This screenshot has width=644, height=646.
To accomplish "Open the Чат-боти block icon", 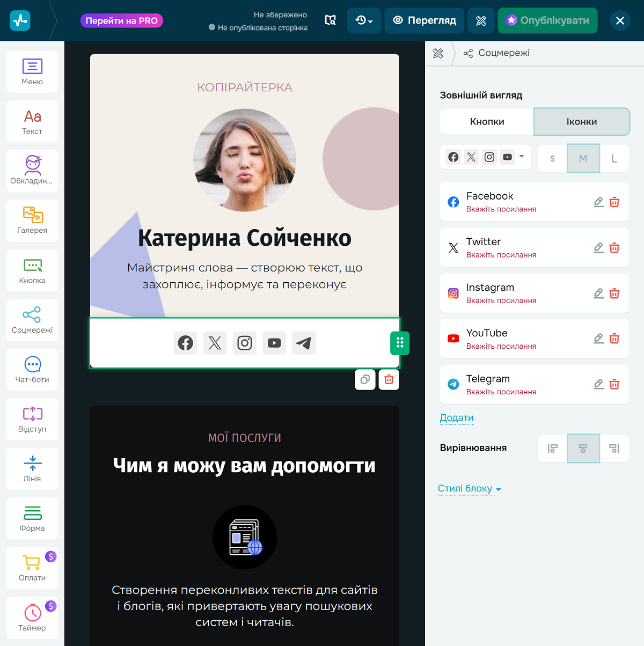I will coord(32,370).
